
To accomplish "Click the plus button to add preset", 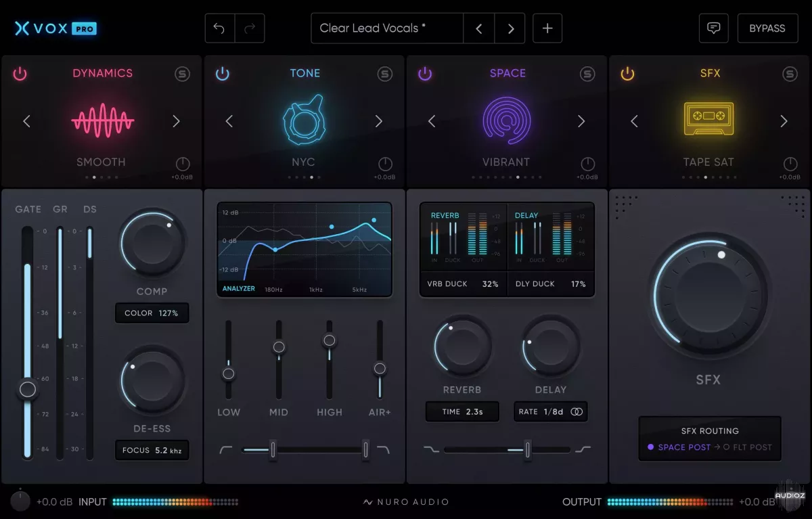I will point(547,28).
